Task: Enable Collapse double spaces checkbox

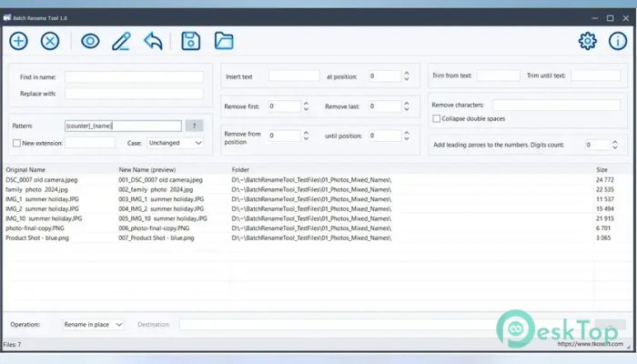Action: click(436, 118)
